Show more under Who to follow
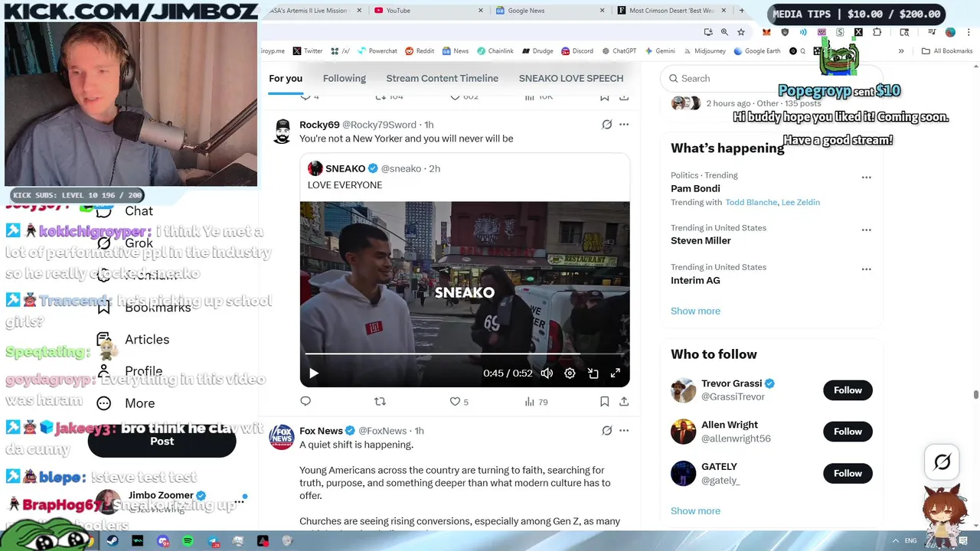The height and width of the screenshot is (551, 980). pos(695,510)
